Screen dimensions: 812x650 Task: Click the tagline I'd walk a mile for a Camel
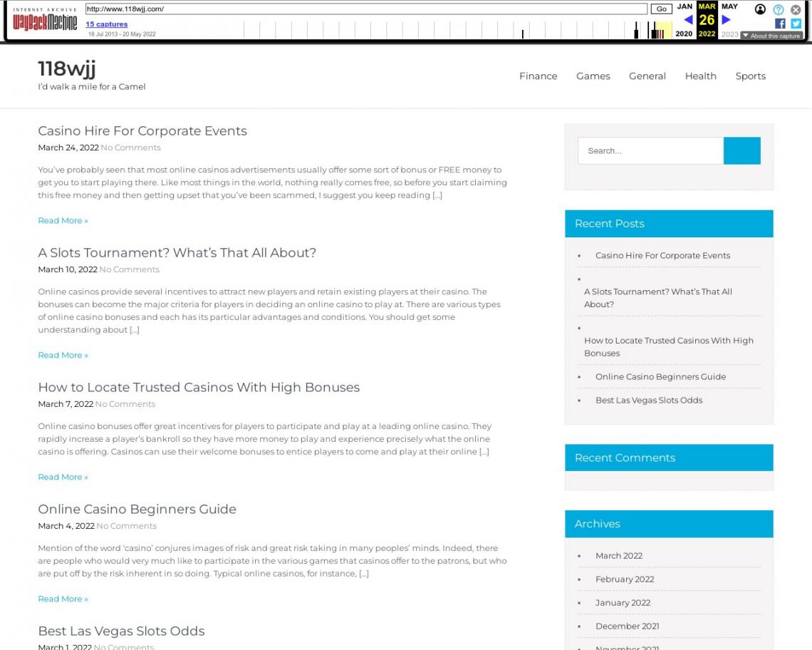pos(92,86)
